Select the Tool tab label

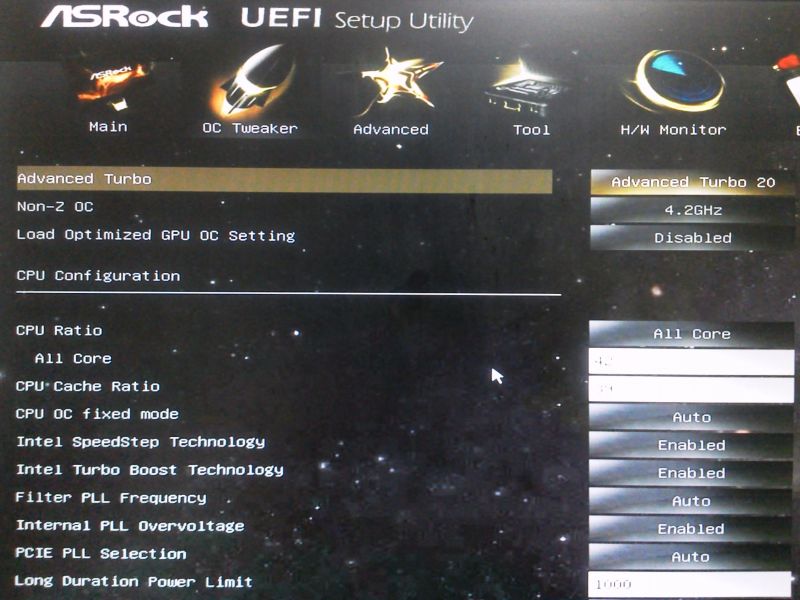pos(532,130)
